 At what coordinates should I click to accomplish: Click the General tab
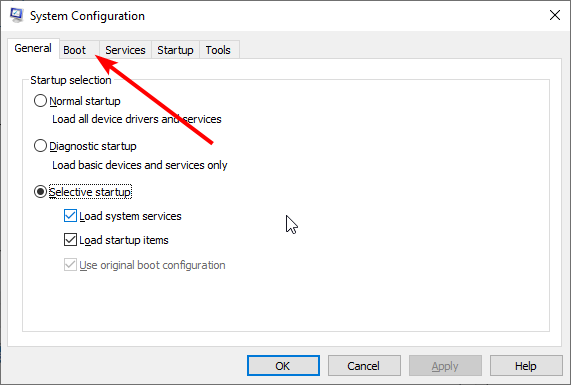click(x=33, y=48)
